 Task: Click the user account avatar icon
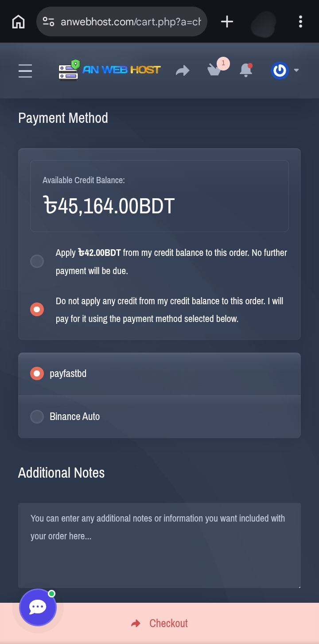(280, 71)
